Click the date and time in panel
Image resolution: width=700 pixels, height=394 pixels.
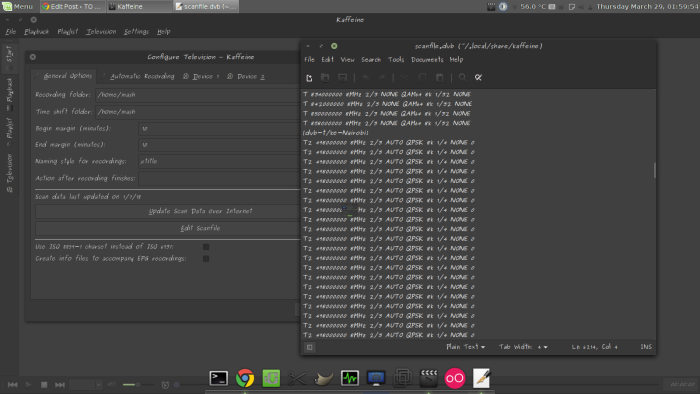pos(647,6)
